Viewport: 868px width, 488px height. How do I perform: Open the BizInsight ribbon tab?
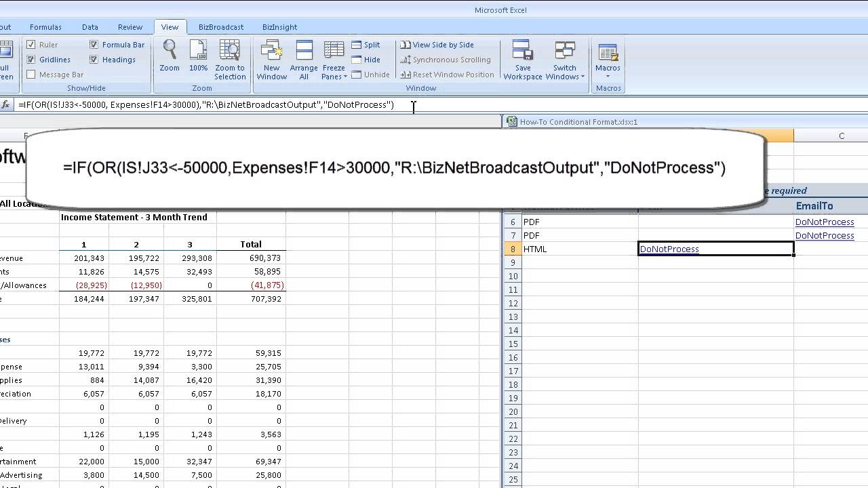pyautogui.click(x=279, y=27)
